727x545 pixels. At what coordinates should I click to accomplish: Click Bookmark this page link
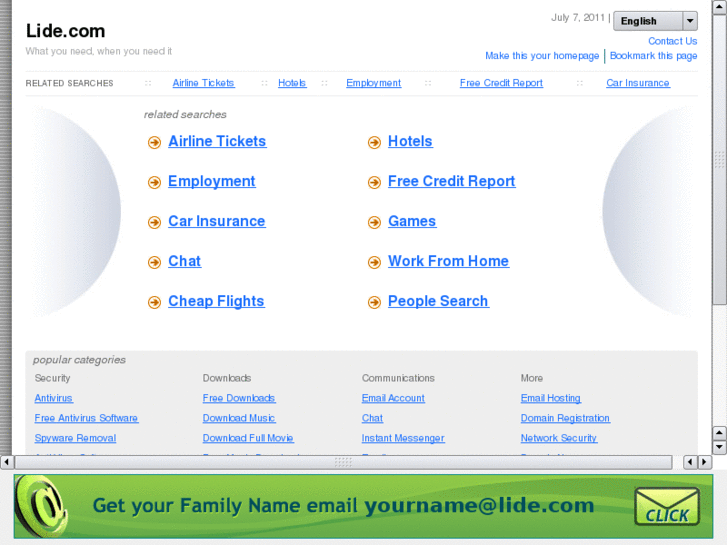point(653,56)
